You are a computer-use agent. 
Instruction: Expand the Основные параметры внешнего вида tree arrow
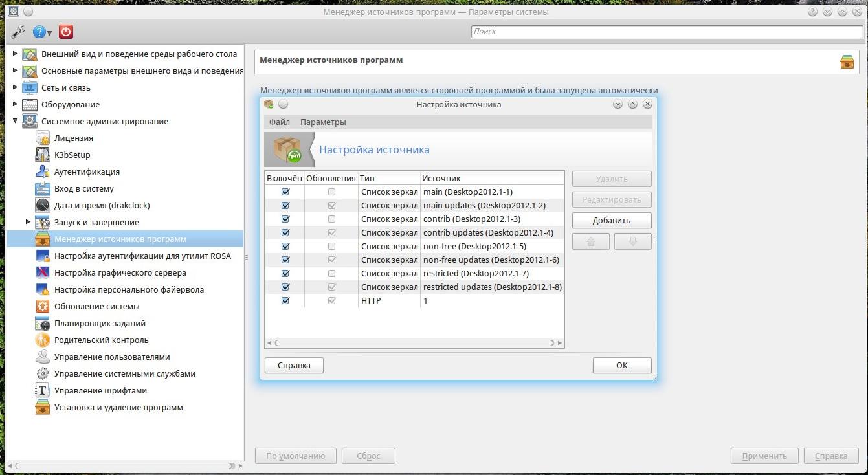point(16,71)
